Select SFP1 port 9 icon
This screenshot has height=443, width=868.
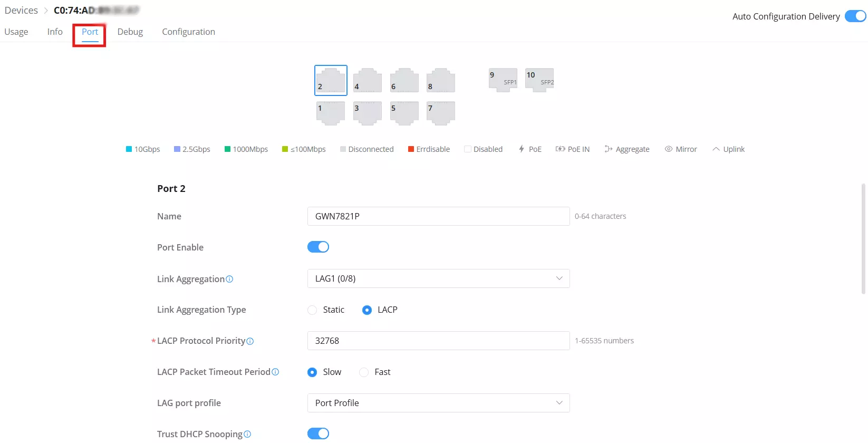pos(503,80)
